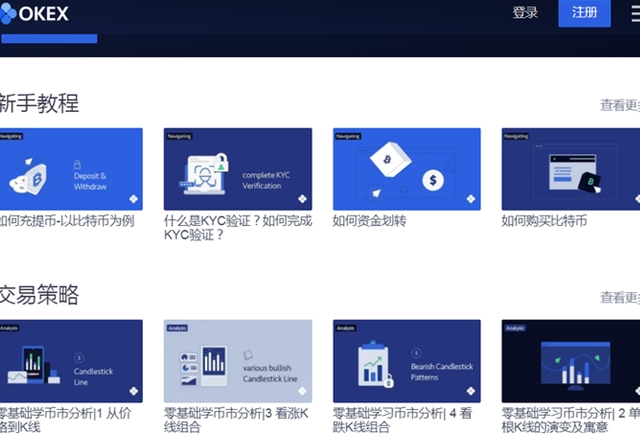Viewport: 640px width, 444px height.
Task: Open the various bullish Candlestick Line thumbnail
Action: pos(238,360)
